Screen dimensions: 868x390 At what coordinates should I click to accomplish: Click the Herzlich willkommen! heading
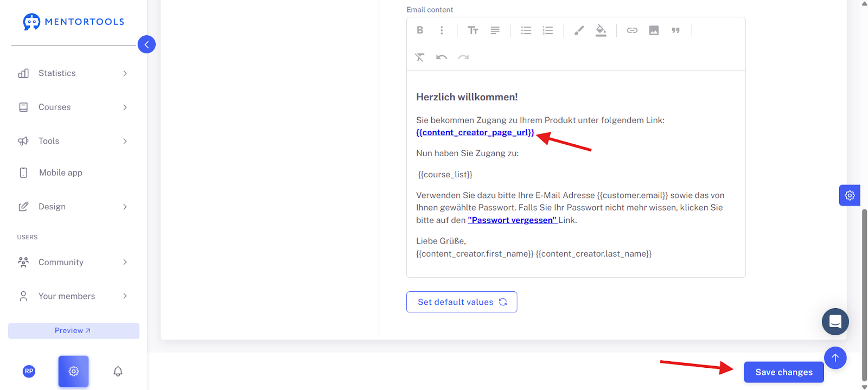click(x=467, y=97)
